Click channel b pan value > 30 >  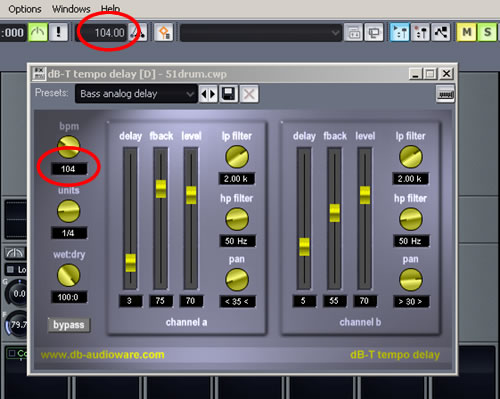[411, 302]
